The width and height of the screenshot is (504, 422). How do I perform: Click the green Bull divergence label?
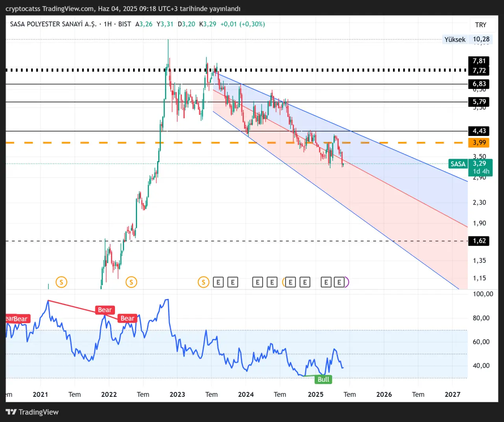323,379
